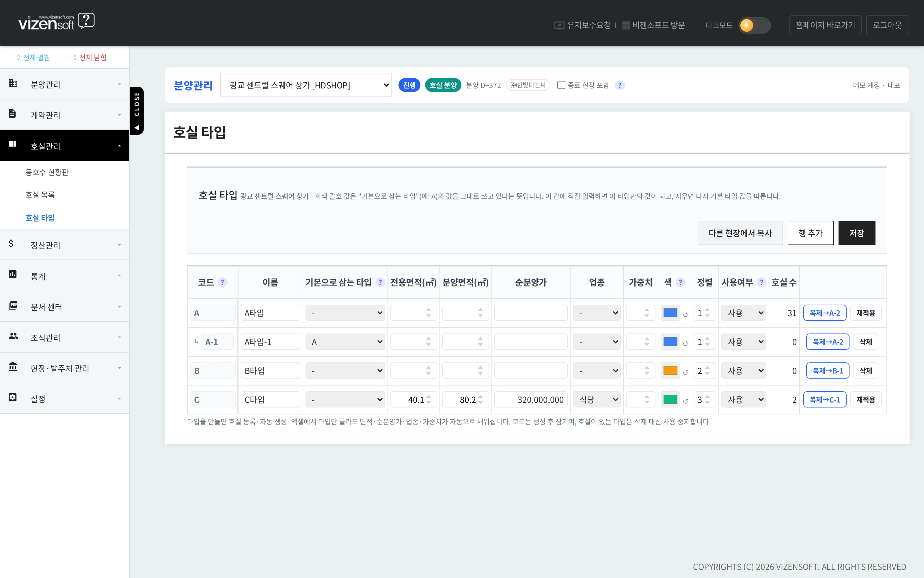Collapse the 호실관리 menu section
924x578 pixels.
[65, 145]
